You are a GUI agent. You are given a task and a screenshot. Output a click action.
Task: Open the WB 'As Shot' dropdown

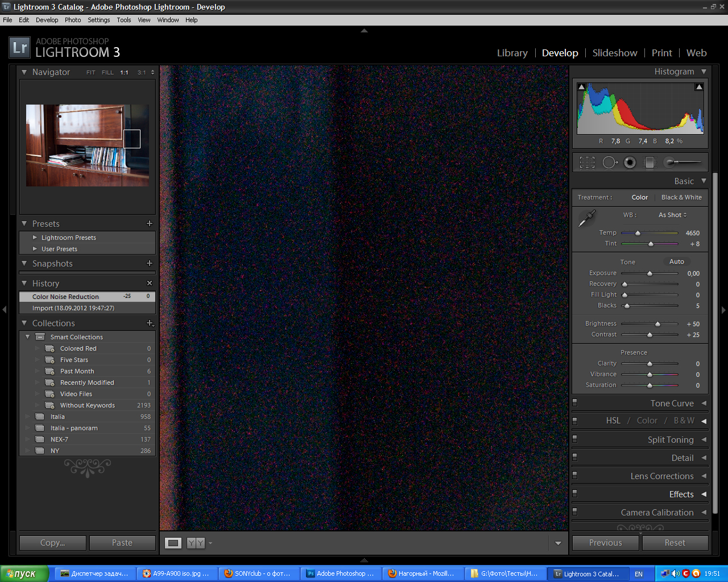point(672,215)
